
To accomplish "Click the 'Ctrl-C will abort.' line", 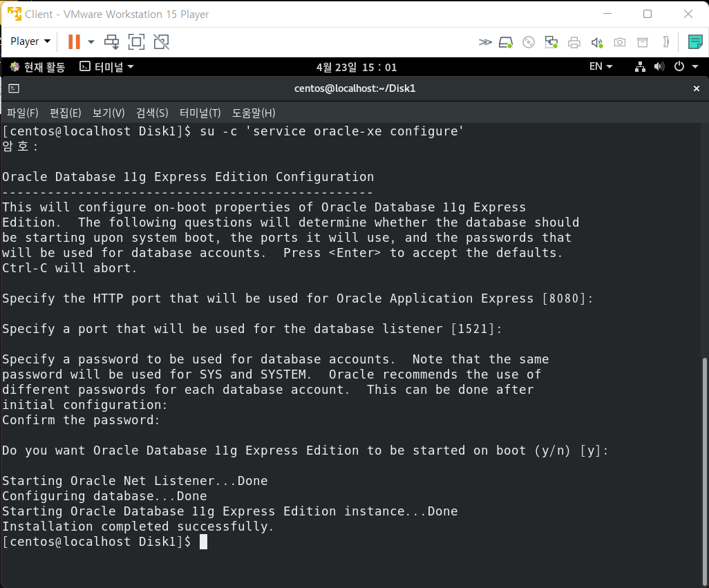I will pyautogui.click(x=69, y=268).
